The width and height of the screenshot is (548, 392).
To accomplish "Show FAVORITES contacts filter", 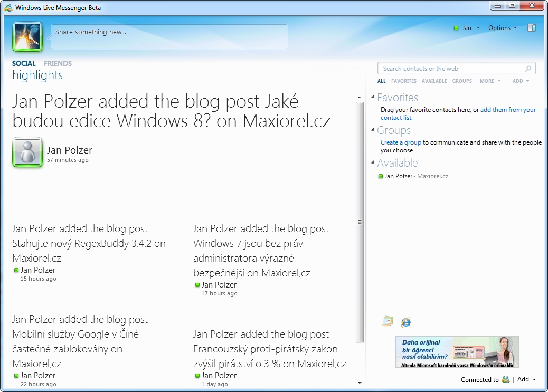I will tap(404, 81).
